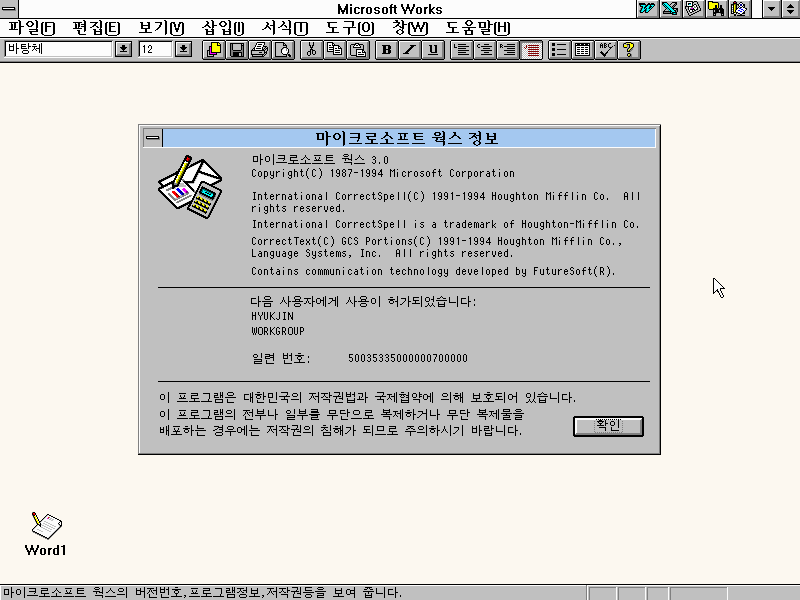The width and height of the screenshot is (800, 600).
Task: Click the 마이크로소프트 웍스 정보 dialog title bar
Action: tap(407, 138)
